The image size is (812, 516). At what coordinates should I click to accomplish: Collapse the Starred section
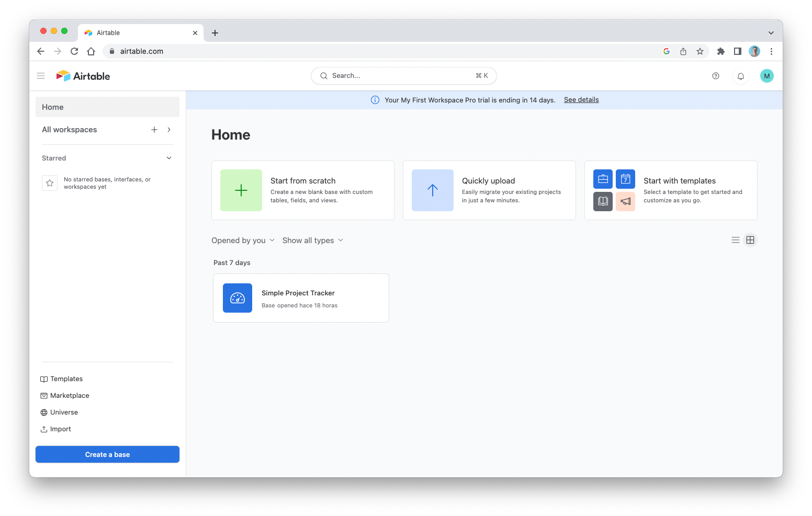pos(168,157)
